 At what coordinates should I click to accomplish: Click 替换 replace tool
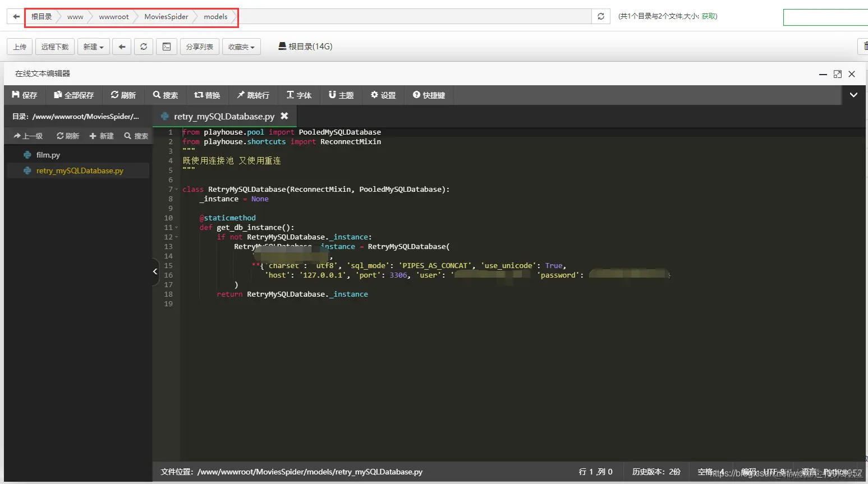point(207,95)
